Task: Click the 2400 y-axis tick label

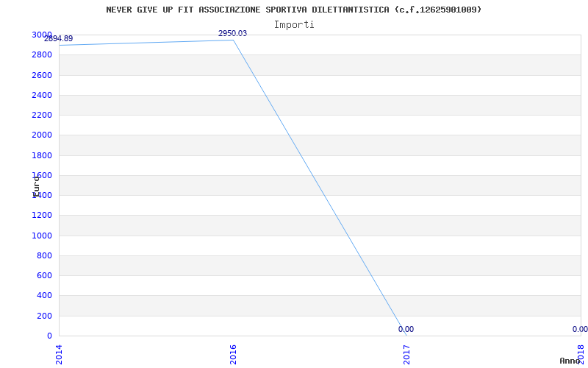Action: pyautogui.click(x=42, y=95)
